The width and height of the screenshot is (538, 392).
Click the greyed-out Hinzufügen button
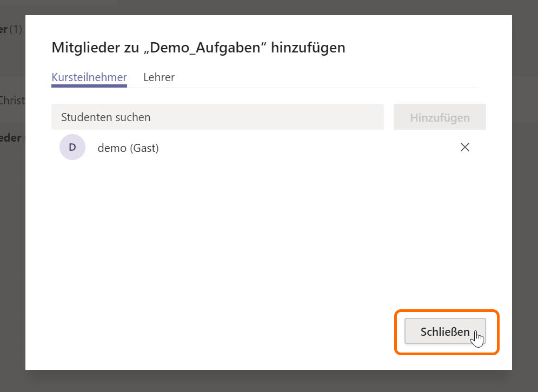(x=439, y=117)
